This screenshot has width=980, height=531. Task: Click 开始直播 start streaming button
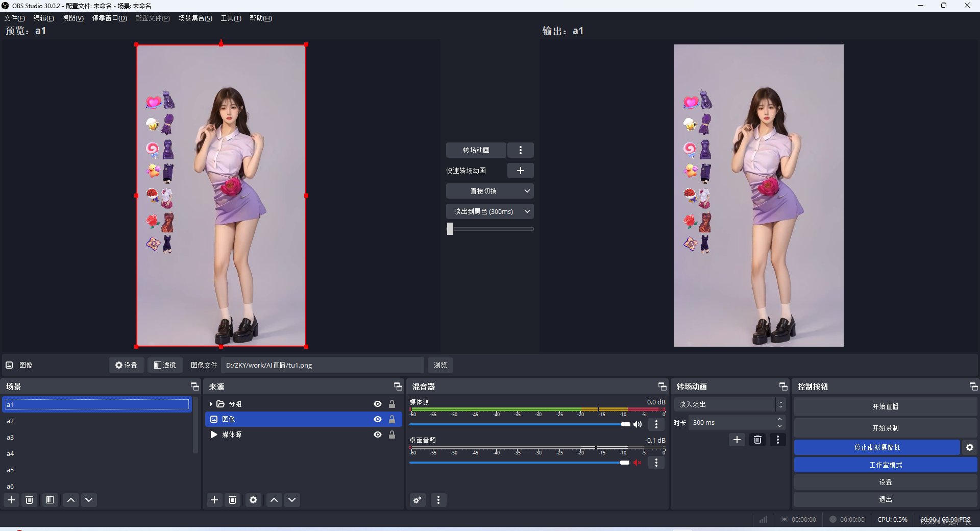pyautogui.click(x=886, y=406)
